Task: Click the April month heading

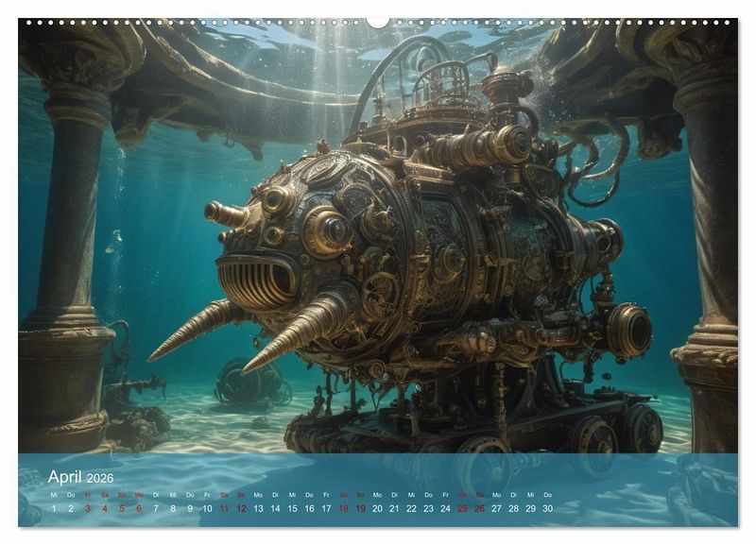Action: pos(66,477)
